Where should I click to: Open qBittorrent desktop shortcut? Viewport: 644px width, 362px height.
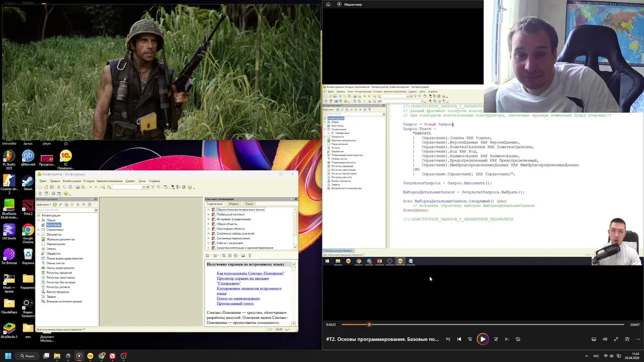pos(28,160)
